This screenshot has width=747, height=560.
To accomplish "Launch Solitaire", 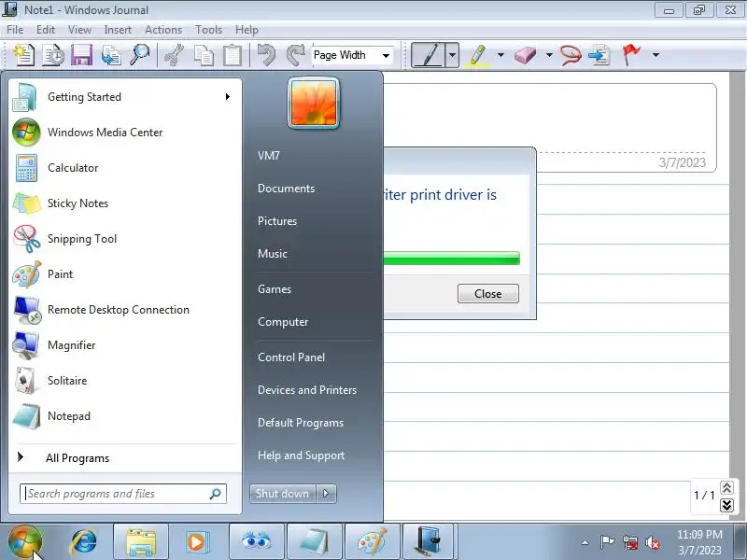I will click(x=125, y=381).
